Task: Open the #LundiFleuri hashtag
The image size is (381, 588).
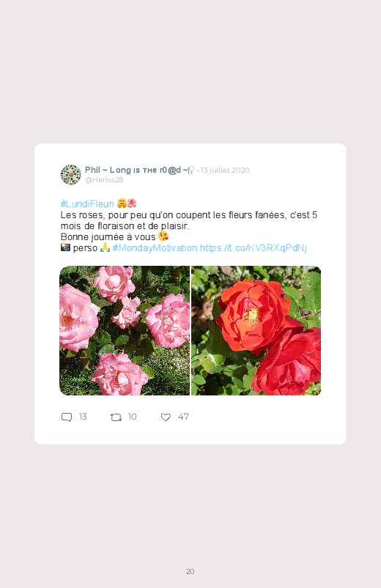Action: (x=87, y=204)
